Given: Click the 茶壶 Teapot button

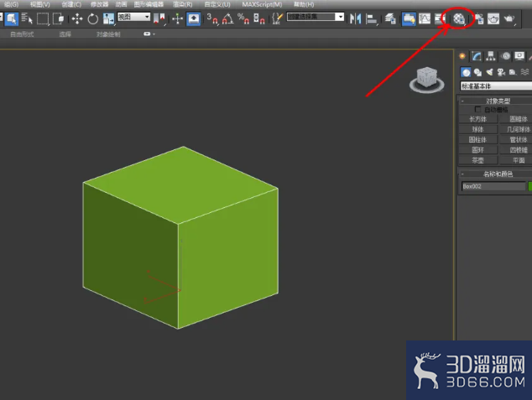Looking at the screenshot, I should tap(477, 160).
